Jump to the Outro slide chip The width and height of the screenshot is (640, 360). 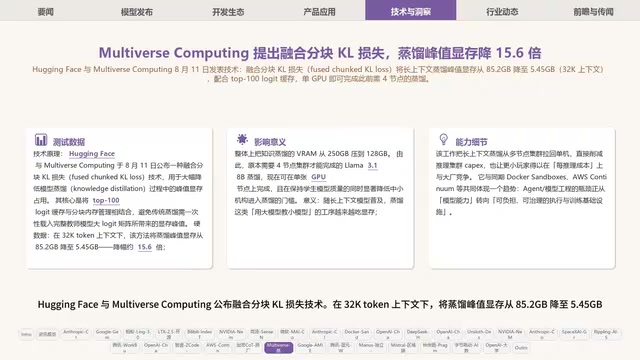point(521,348)
